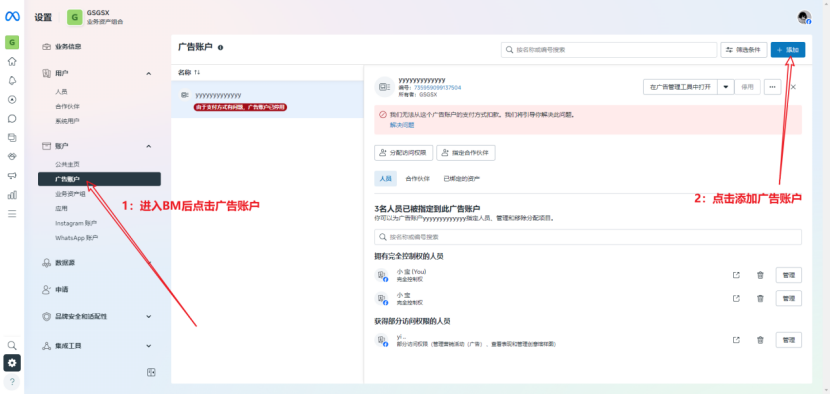Open the help question-mark icon

coord(12,382)
